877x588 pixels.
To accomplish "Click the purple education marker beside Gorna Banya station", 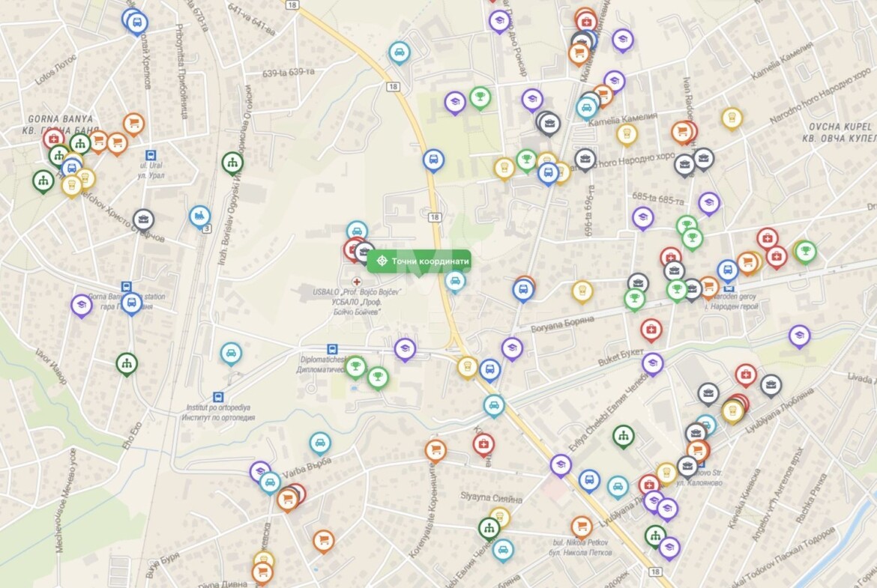I will point(82,305).
